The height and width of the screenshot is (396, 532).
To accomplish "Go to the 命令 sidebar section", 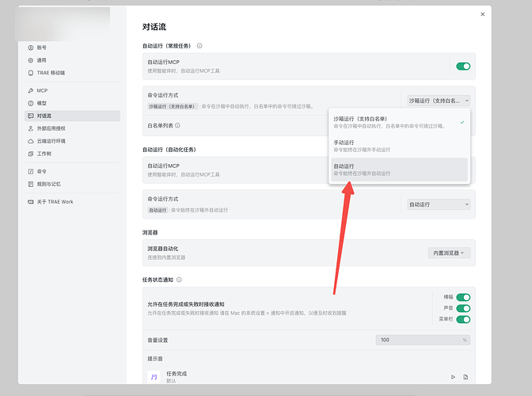I will (72, 171).
